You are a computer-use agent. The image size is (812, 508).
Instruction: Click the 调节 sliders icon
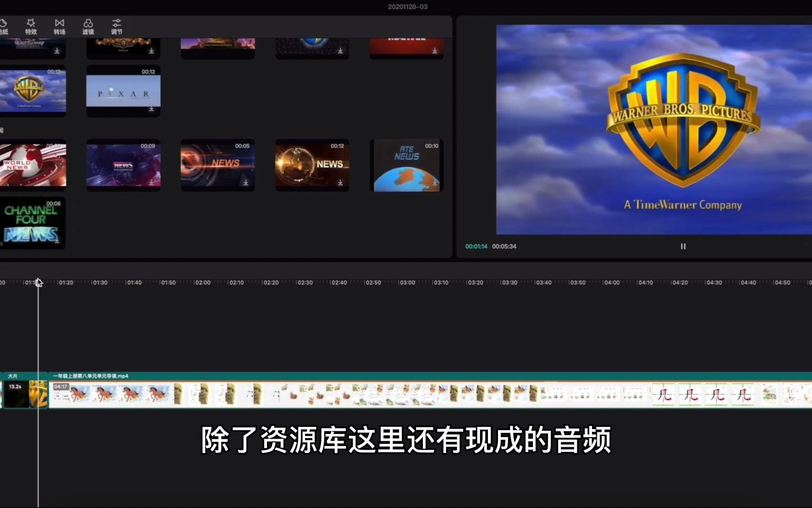click(x=116, y=23)
